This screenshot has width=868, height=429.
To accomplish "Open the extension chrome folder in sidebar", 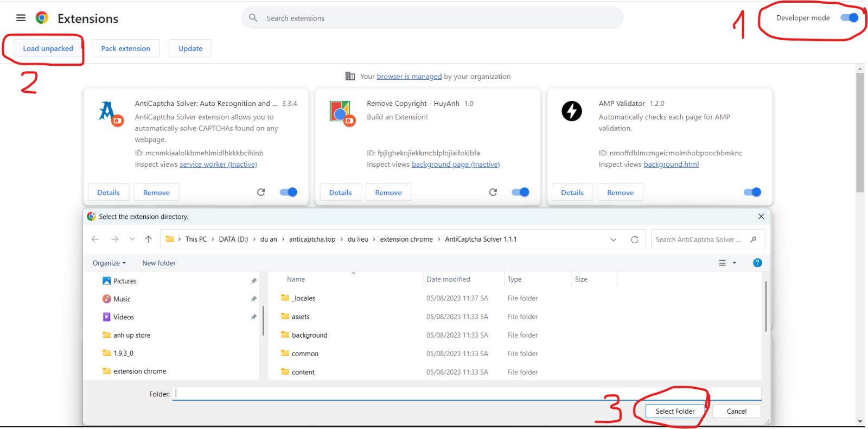I will [134, 371].
